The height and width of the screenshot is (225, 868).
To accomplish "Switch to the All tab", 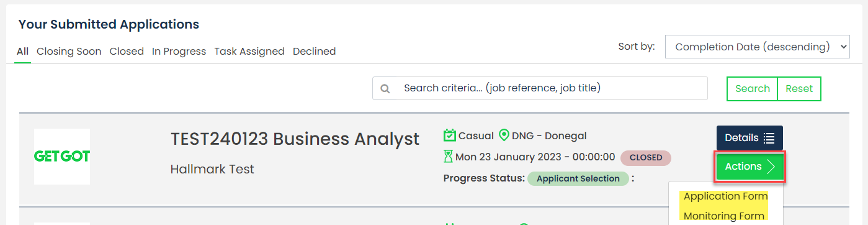I will (23, 52).
